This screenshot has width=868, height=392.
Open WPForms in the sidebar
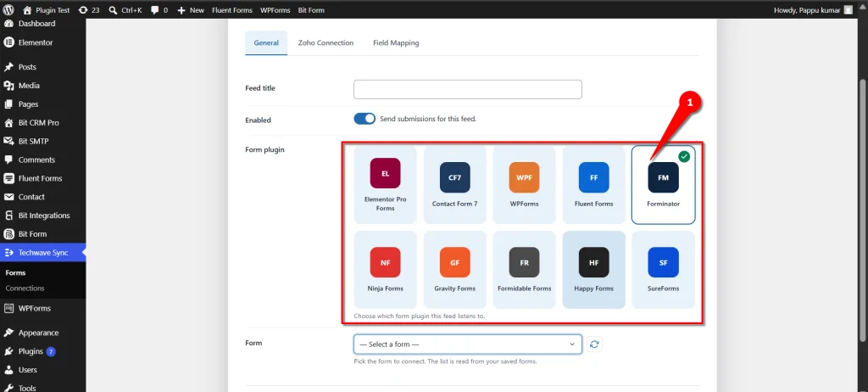(42, 308)
